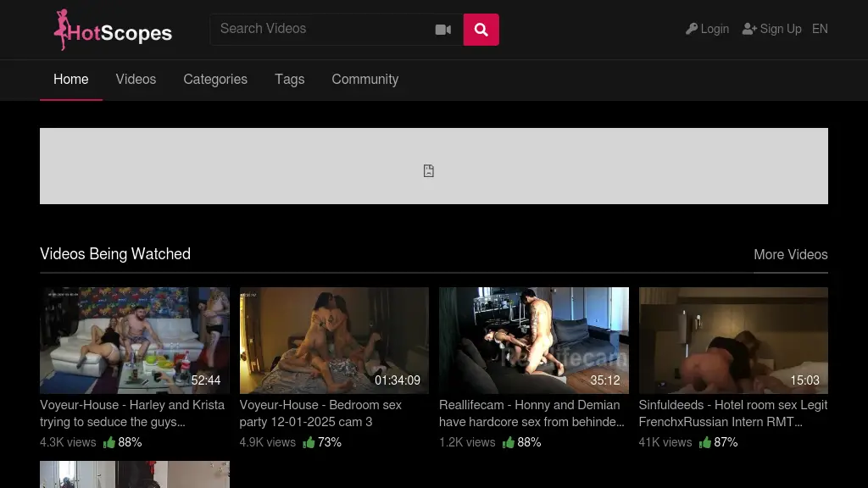This screenshot has width=868, height=488.
Task: Click the More Videos link
Action: 790,255
